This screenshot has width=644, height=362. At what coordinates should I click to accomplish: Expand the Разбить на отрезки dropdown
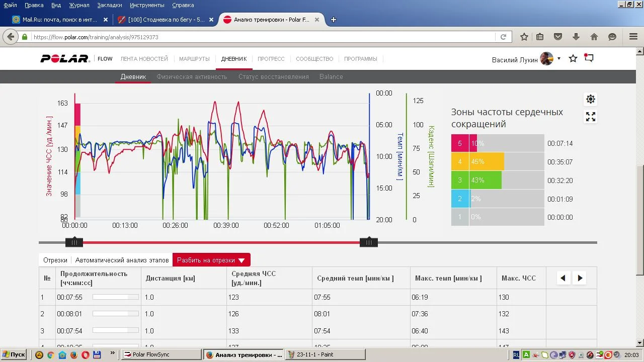tap(211, 260)
